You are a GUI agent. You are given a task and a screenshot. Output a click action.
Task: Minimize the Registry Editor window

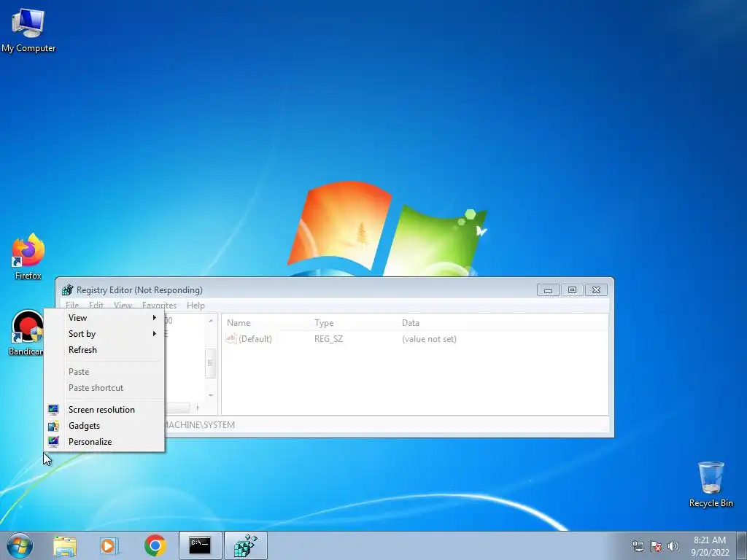point(548,290)
